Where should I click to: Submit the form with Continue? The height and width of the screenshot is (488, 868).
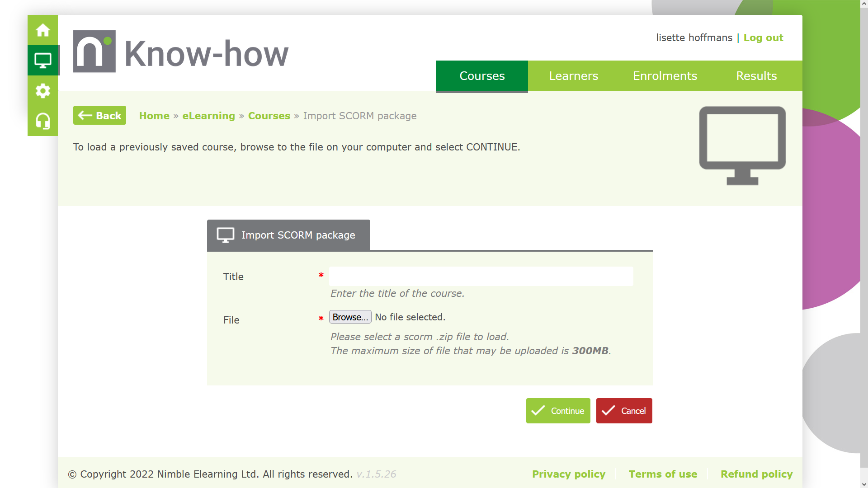[x=558, y=411]
